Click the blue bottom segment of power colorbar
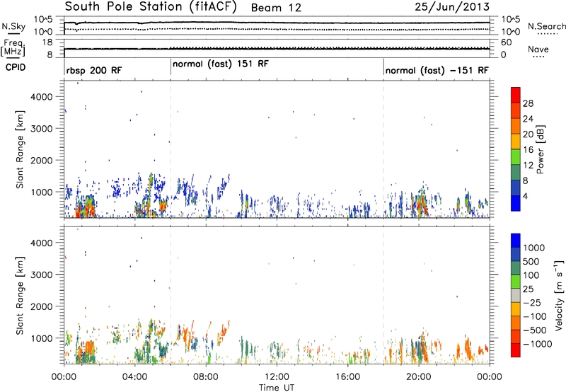Screen dimensions: 566x392 [x=516, y=203]
